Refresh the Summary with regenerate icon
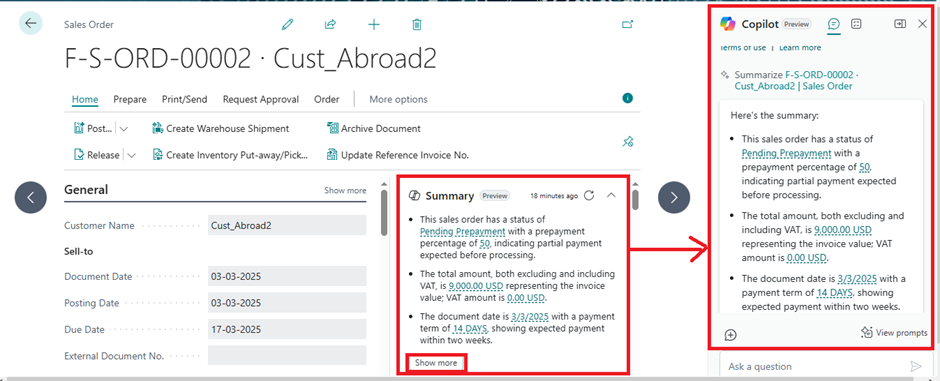940x381 pixels. (589, 195)
